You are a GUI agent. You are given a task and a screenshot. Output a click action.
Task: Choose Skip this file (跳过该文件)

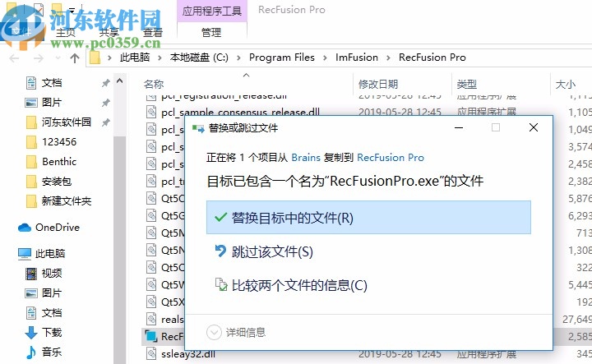[x=272, y=251]
